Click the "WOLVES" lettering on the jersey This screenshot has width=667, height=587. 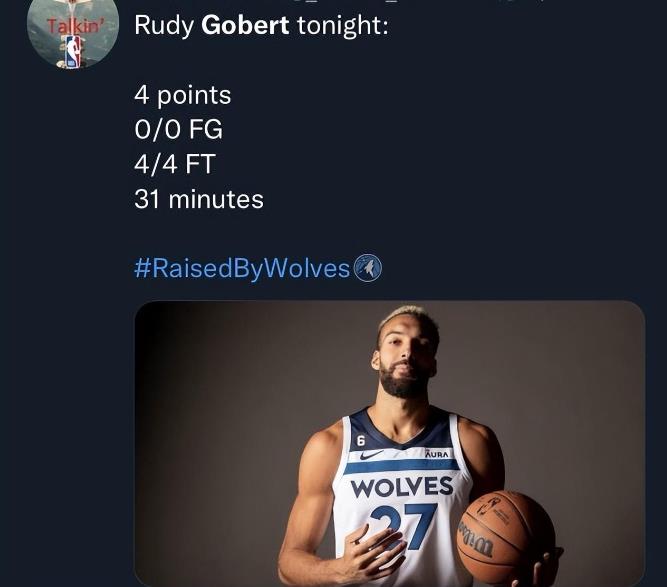[x=404, y=488]
